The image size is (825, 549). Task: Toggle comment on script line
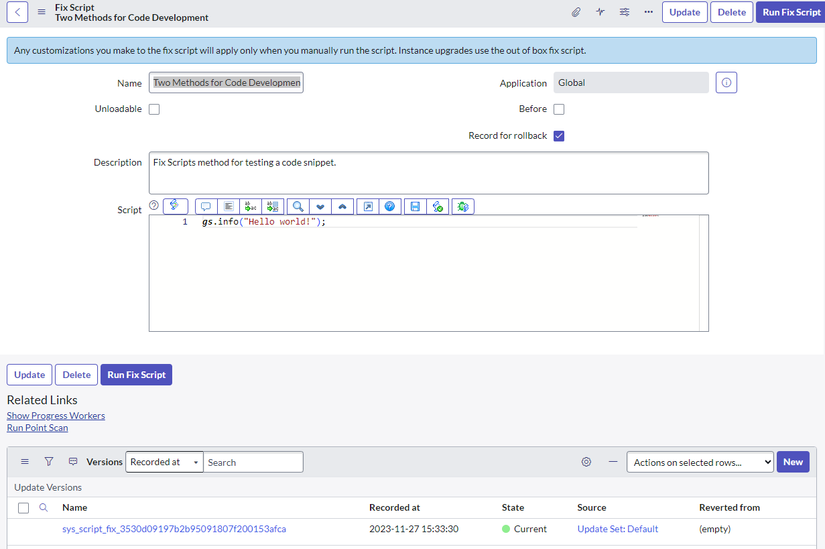(206, 206)
